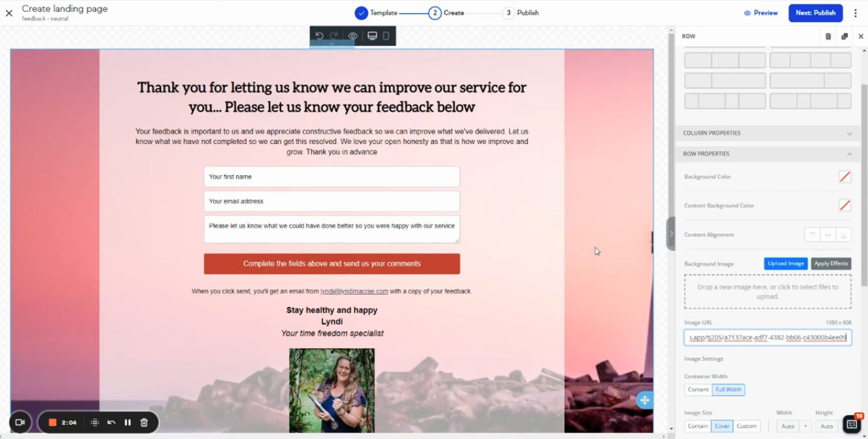Click the Upload Image button
The width and height of the screenshot is (868, 439).
pos(786,264)
